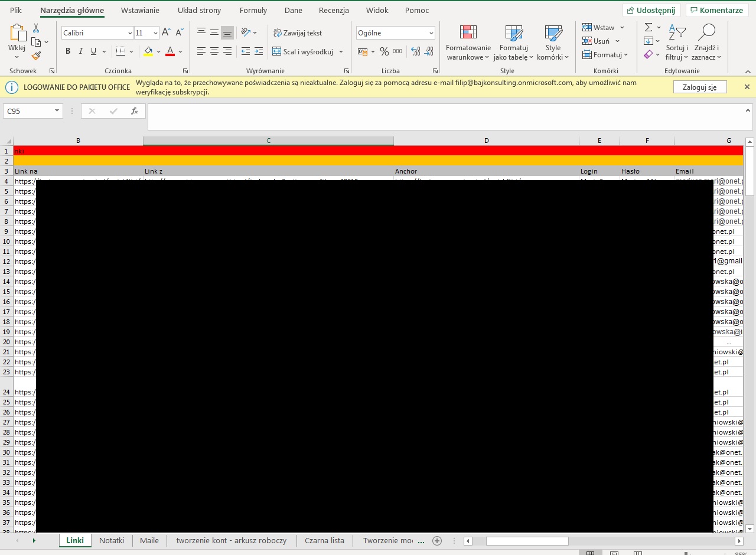The width and height of the screenshot is (756, 555).
Task: Switch to Dane ribbon tab
Action: (293, 11)
